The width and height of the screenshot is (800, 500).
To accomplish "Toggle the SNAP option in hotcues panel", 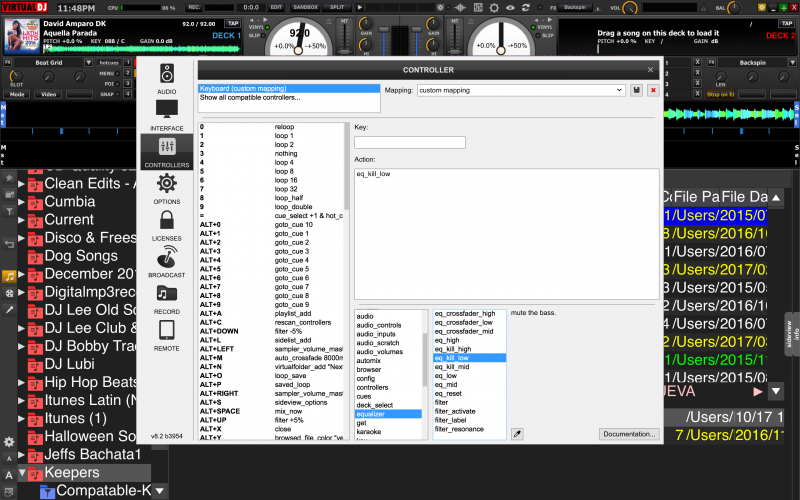I will pos(110,94).
